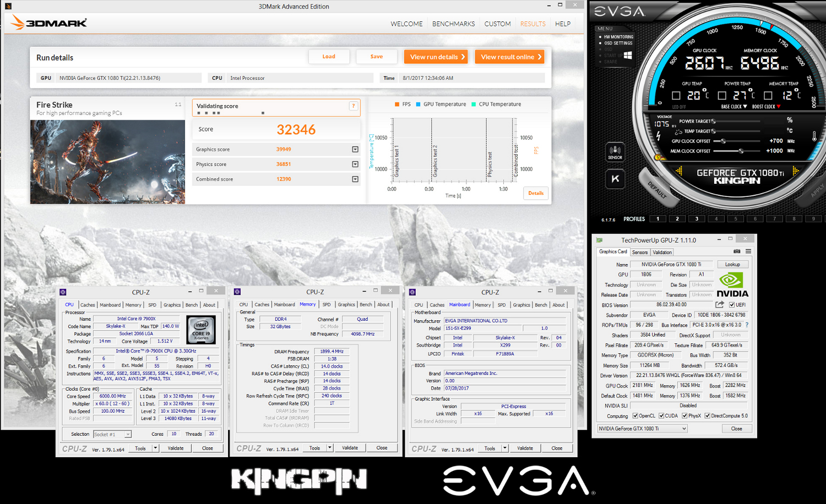Screen dimensions: 826x504
Task: Click the GPU-Z screenshot camera icon
Action: point(737,251)
